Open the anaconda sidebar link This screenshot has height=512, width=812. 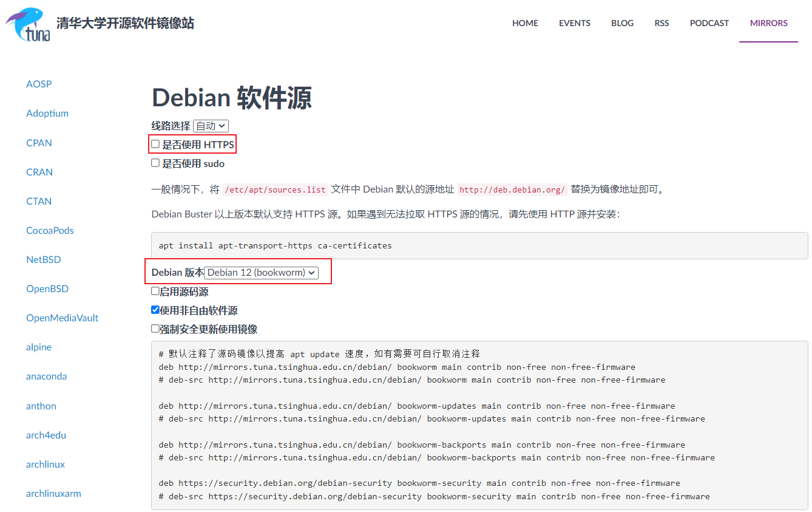(46, 376)
